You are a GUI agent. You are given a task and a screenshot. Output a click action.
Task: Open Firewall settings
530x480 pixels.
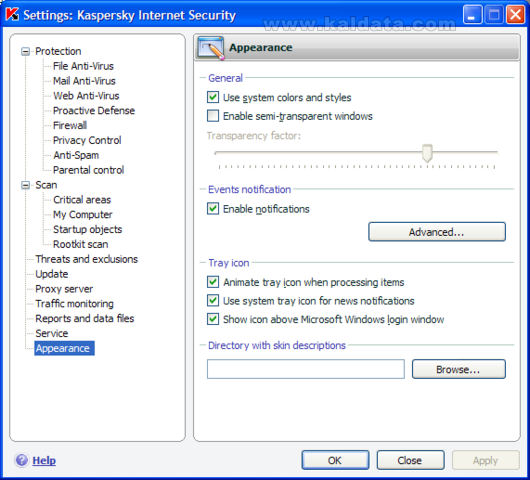pyautogui.click(x=70, y=125)
